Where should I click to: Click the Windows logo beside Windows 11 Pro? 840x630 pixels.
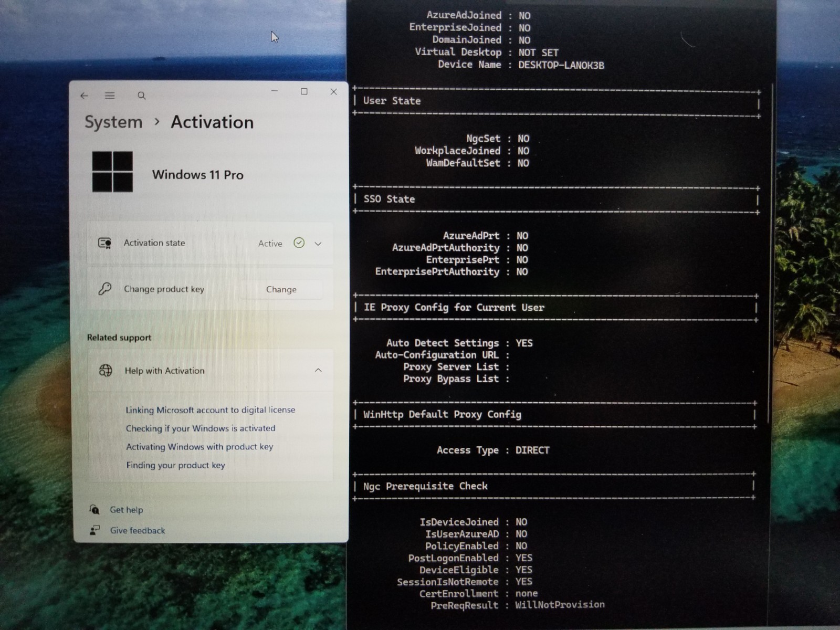(x=112, y=172)
